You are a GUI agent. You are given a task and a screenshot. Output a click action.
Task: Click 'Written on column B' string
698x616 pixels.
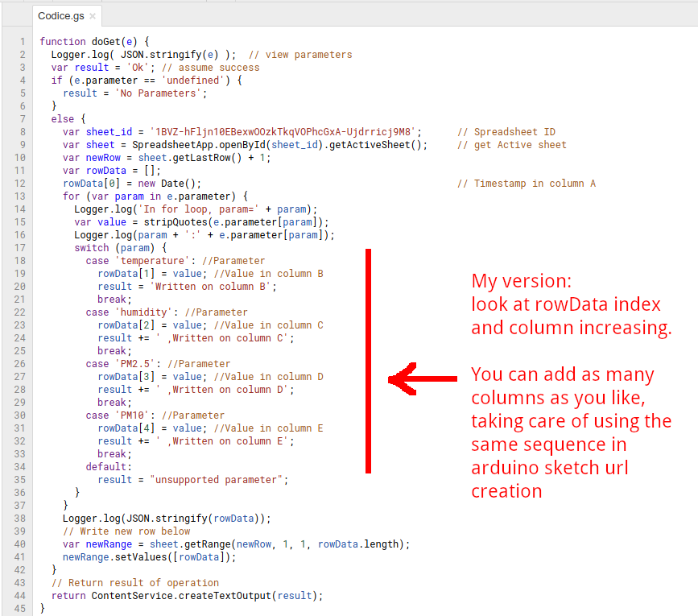pyautogui.click(x=210, y=287)
